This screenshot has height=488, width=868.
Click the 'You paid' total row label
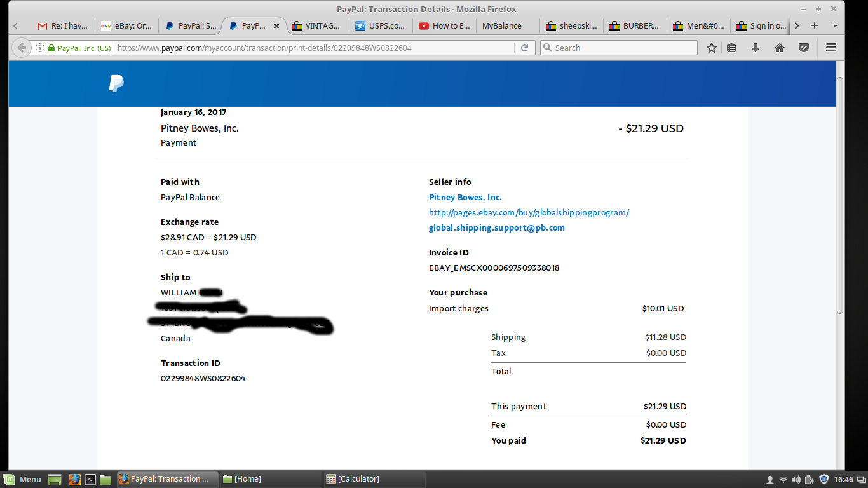coord(508,440)
